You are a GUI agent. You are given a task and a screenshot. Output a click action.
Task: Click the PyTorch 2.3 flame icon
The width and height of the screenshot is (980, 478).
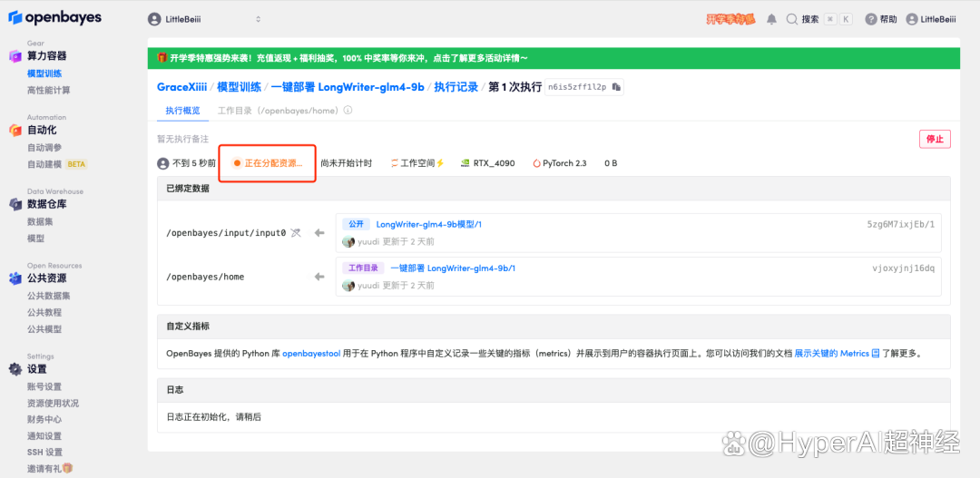point(537,163)
